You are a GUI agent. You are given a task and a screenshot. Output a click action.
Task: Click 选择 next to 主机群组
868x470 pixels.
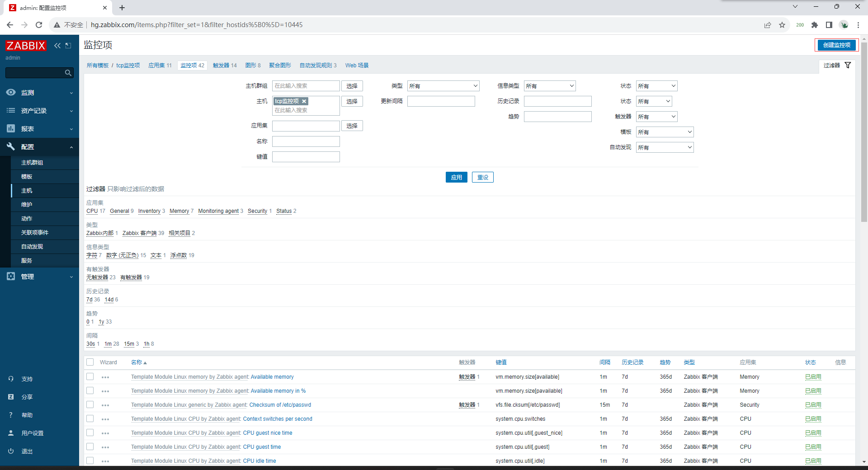pyautogui.click(x=352, y=86)
